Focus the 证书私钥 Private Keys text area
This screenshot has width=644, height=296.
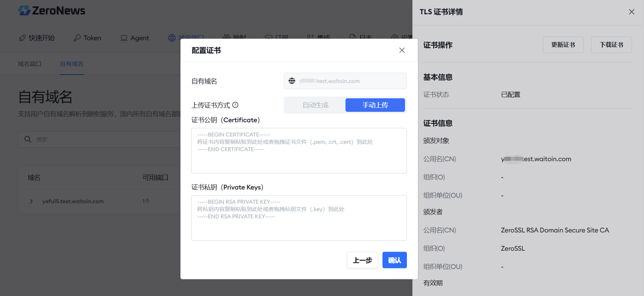(x=299, y=218)
